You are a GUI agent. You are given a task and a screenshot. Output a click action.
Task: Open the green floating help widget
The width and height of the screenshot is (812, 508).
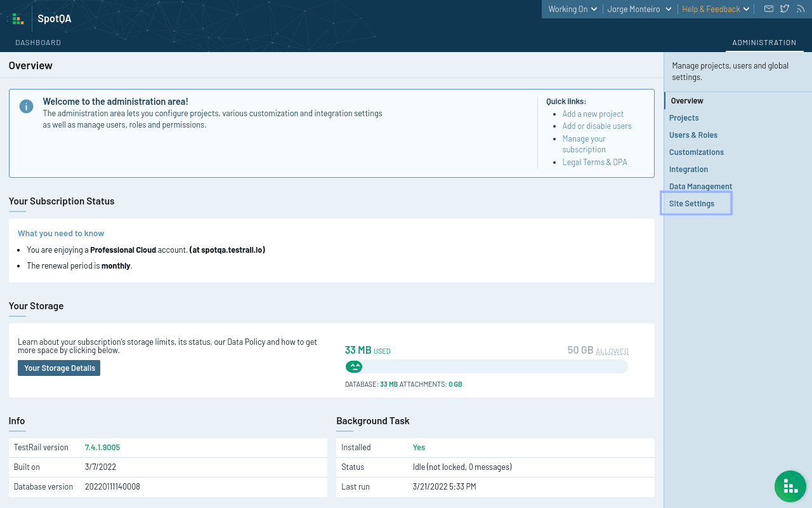[790, 486]
